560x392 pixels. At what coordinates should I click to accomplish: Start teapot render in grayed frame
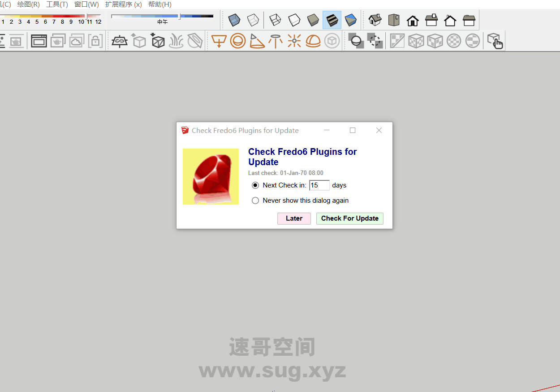17,41
